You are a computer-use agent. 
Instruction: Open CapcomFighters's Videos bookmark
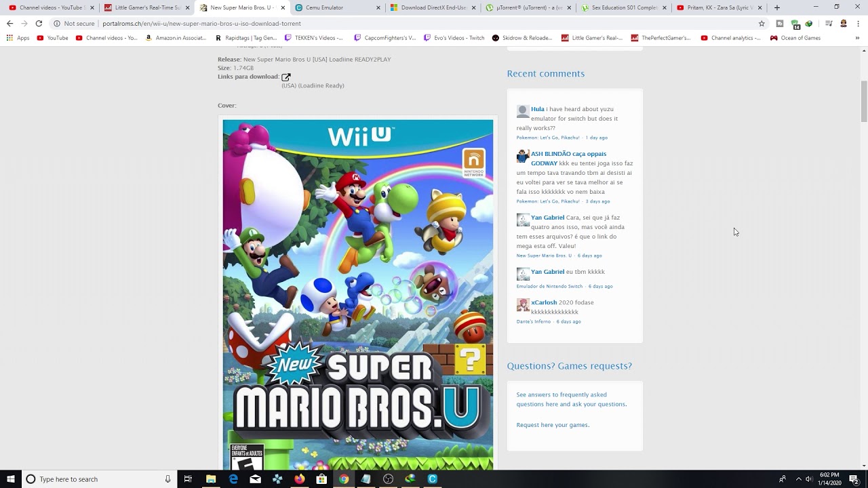point(385,38)
